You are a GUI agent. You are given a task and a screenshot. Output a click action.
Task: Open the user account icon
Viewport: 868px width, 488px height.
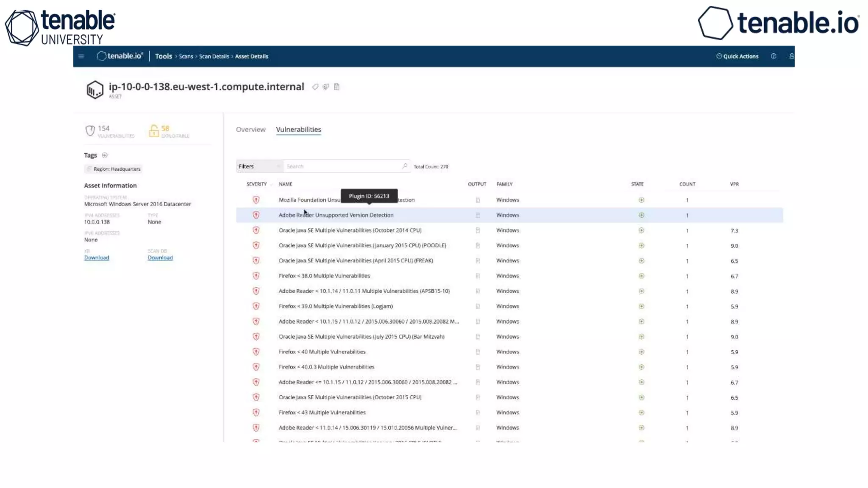[x=791, y=56]
